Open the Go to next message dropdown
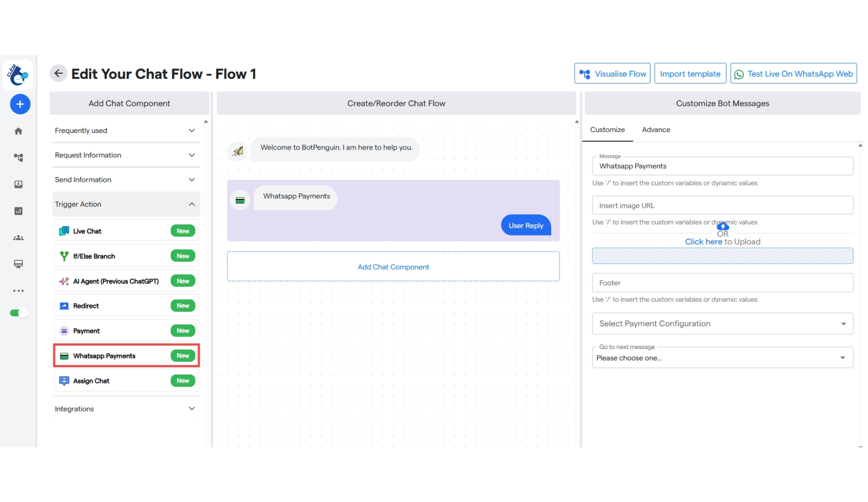Viewport: 868px width, 502px height. pyautogui.click(x=722, y=358)
